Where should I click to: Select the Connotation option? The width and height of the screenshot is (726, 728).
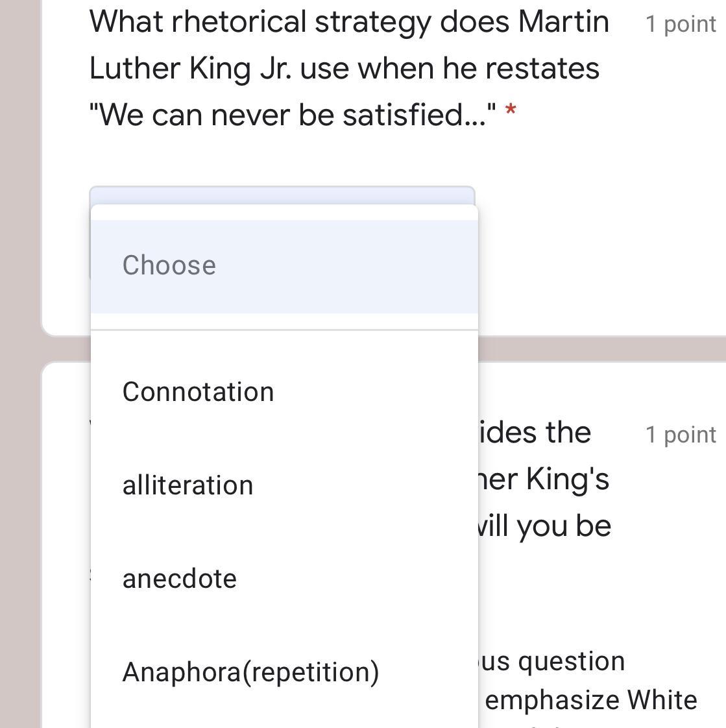(x=199, y=392)
